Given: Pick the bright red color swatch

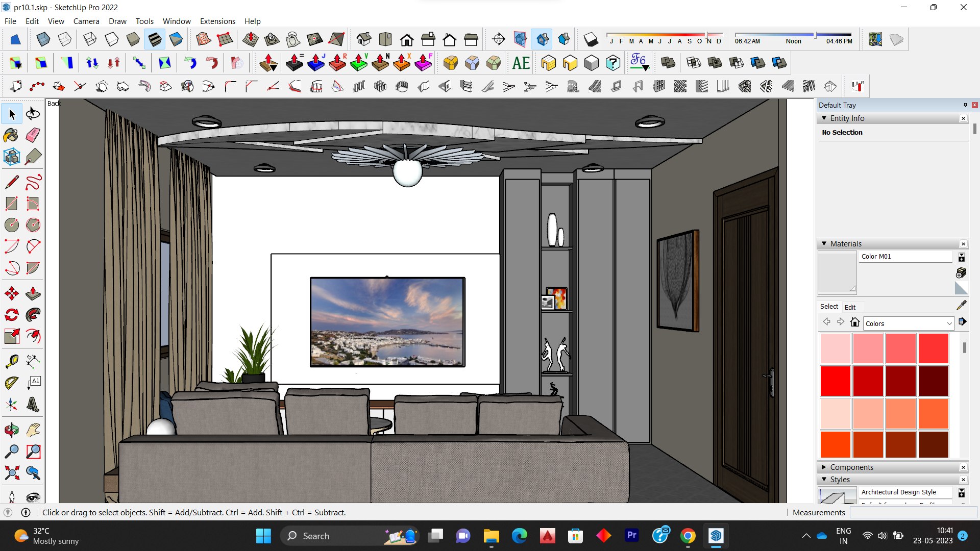Looking at the screenshot, I should click(835, 381).
